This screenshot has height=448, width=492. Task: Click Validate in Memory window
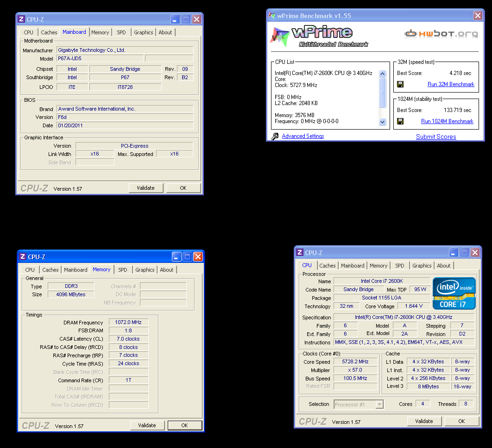(147, 425)
